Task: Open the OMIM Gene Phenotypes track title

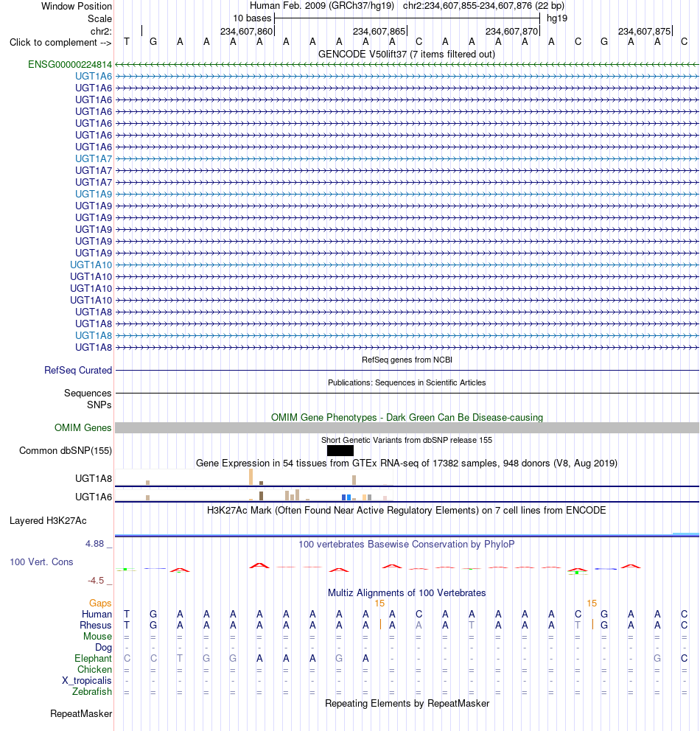Action: [x=407, y=417]
